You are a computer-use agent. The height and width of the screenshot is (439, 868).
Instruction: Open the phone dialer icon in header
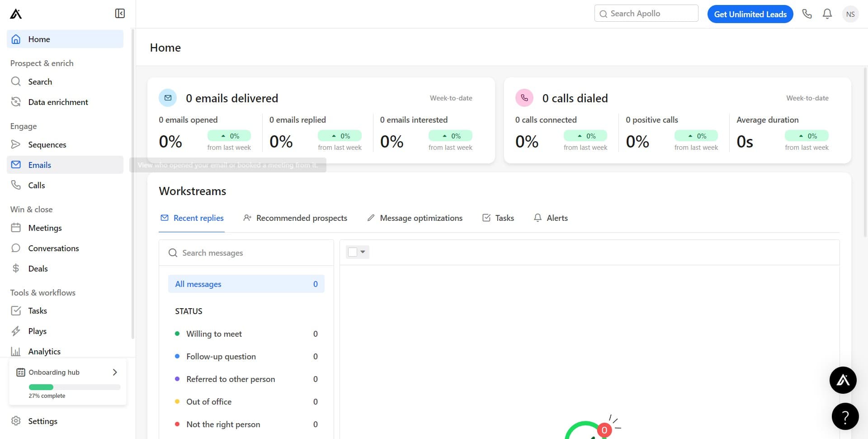coord(807,14)
